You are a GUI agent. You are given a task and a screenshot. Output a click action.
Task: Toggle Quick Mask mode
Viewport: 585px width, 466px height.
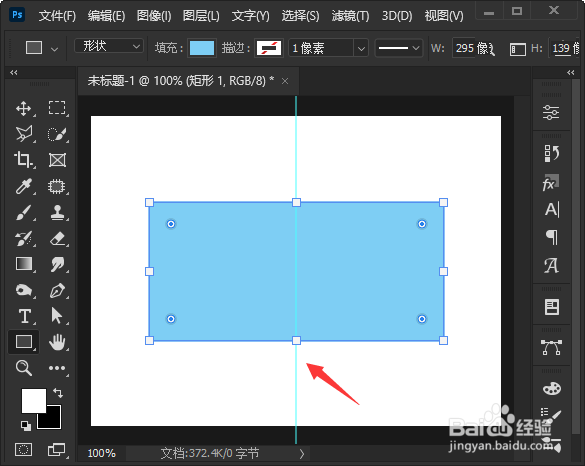pos(24,450)
